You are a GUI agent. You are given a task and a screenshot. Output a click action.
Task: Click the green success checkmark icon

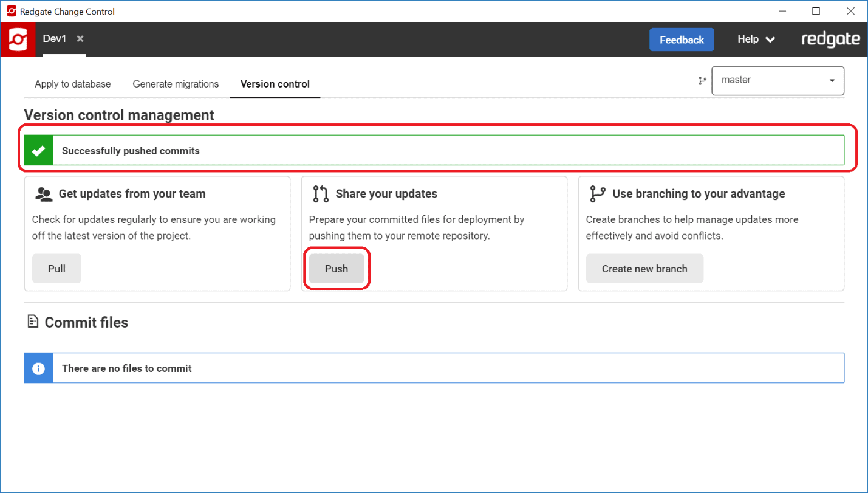[39, 151]
